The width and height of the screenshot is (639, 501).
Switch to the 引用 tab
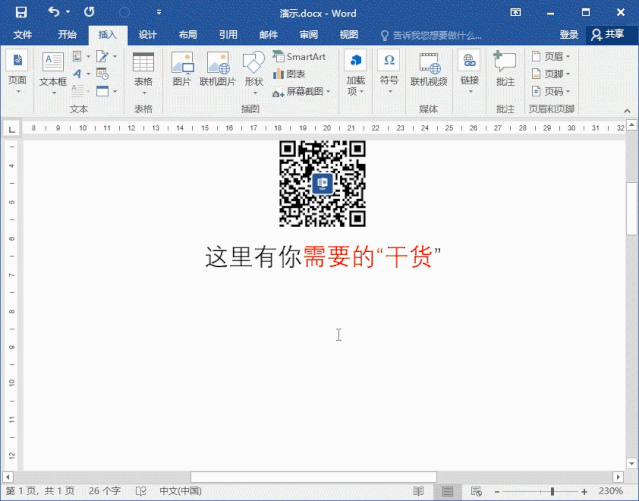228,35
